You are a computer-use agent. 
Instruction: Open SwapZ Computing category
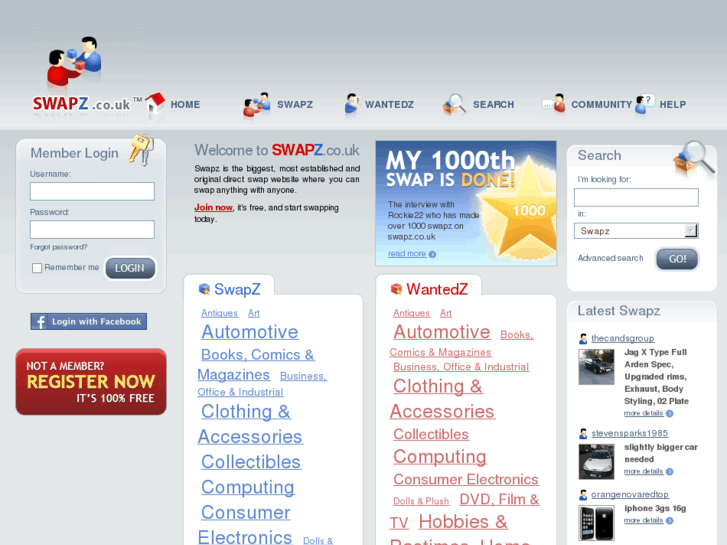coord(248,487)
